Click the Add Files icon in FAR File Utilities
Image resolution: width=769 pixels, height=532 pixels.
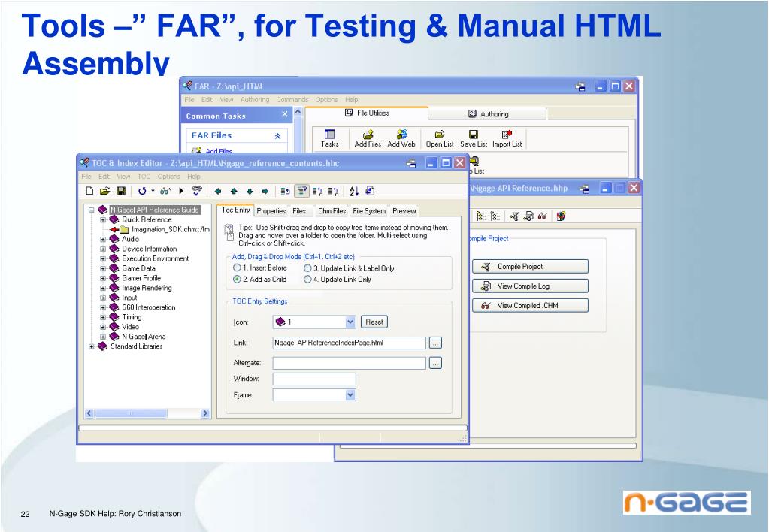coord(368,138)
